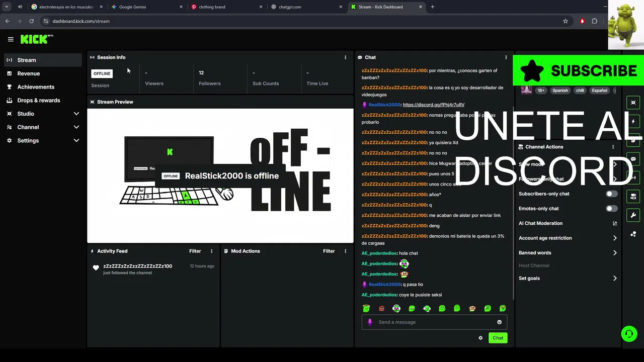Click the wrench icon in right rail
Screen dimensions: 644x362
tap(633, 215)
